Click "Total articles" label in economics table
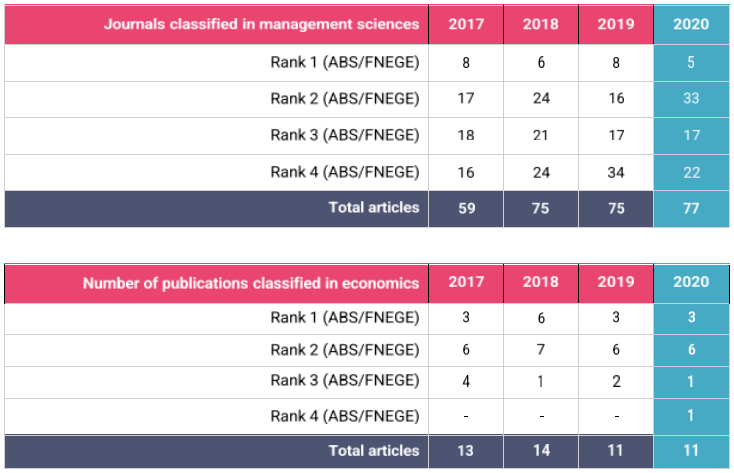734x473 pixels. coord(375,451)
